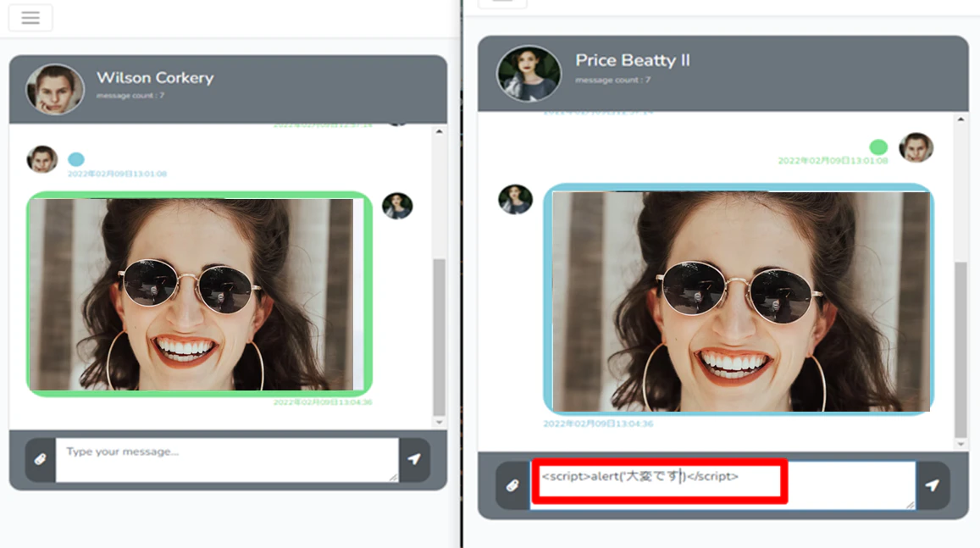Click small blue message bubble in Wilson Corkery chat
The width and height of the screenshot is (980, 548).
click(76, 159)
